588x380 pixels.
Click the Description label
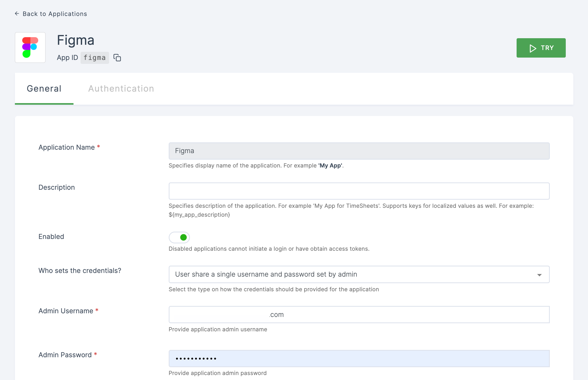(57, 187)
